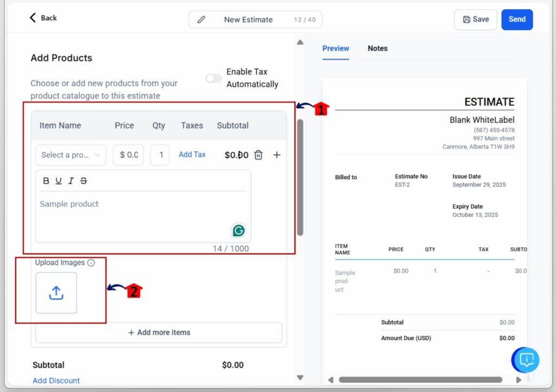
Task: Click the Add Tax link
Action: pos(192,155)
